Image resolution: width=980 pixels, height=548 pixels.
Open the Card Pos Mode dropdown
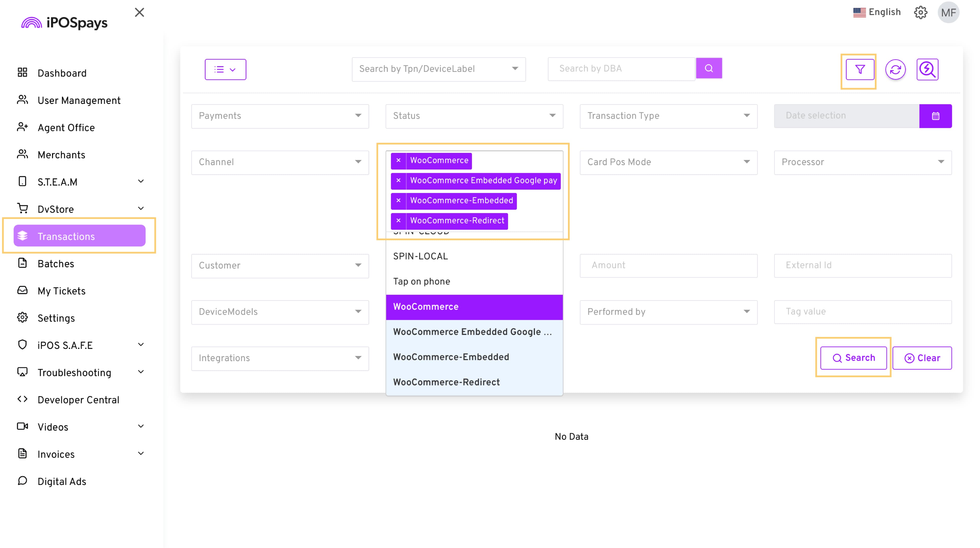[x=668, y=163]
